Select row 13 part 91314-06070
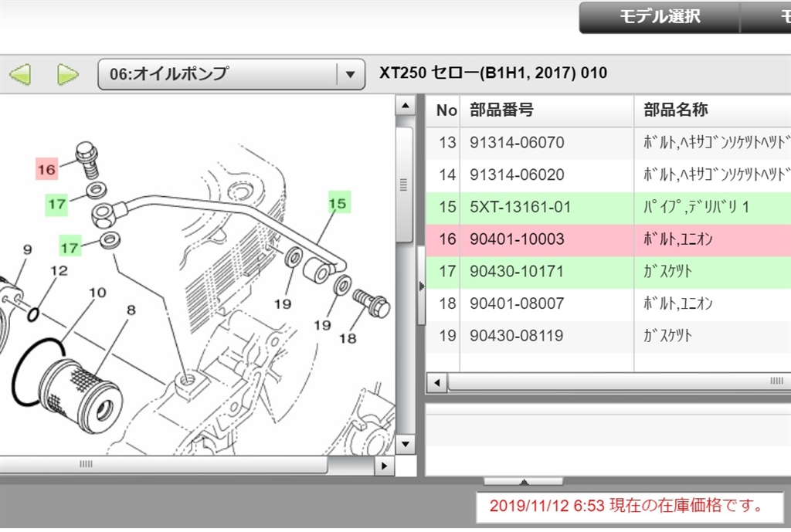The height and width of the screenshot is (532, 791). 609,143
